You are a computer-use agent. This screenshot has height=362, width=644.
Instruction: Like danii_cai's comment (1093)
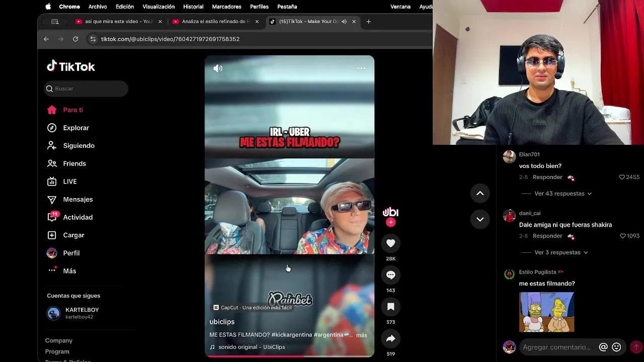coord(623,236)
